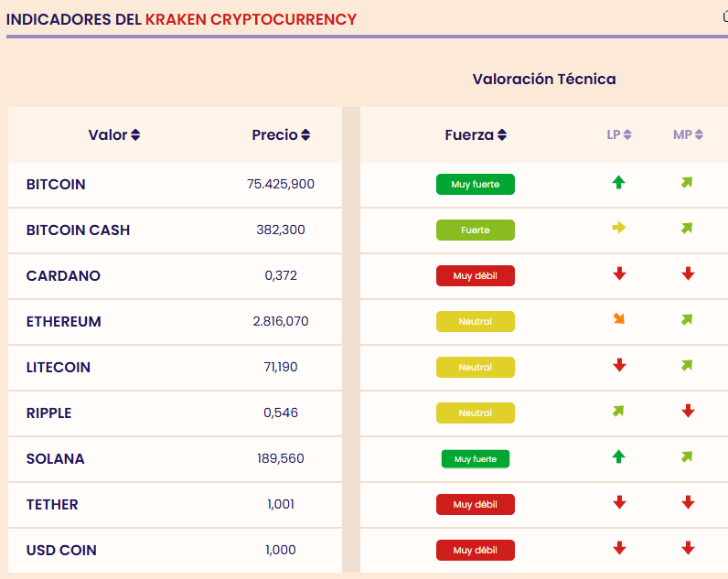
Task: Click Bitcoin's green LP up arrow
Action: click(x=619, y=183)
